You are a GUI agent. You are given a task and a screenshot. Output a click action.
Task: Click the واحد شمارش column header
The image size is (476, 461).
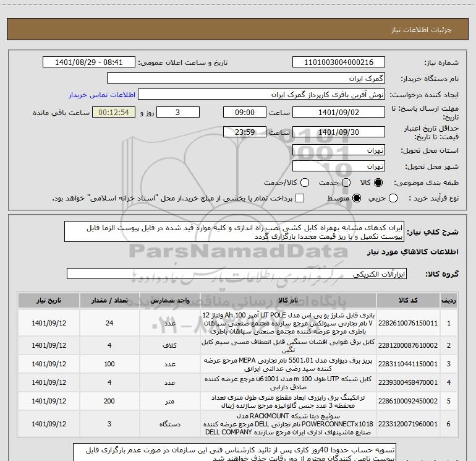[170, 300]
